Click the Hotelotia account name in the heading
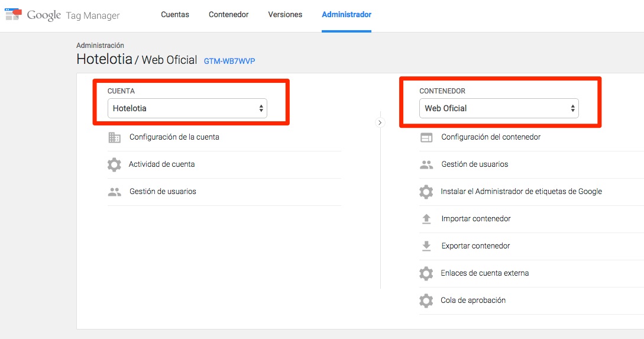The height and width of the screenshot is (339, 644). click(x=104, y=59)
